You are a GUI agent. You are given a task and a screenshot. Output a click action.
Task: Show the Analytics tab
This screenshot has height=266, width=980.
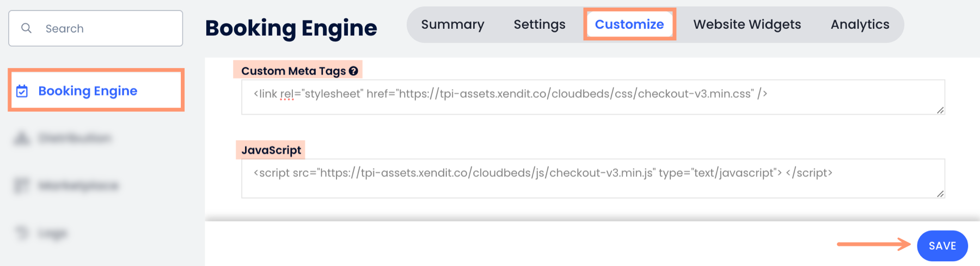[x=860, y=25]
